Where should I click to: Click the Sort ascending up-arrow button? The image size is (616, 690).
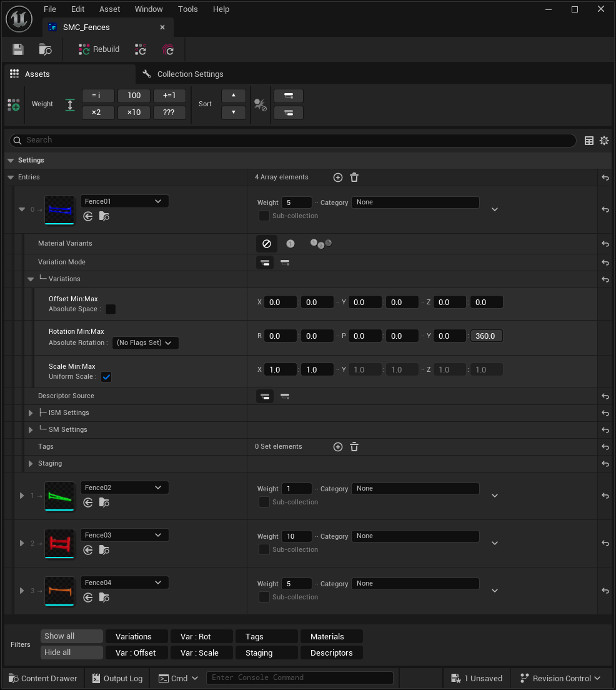point(234,96)
